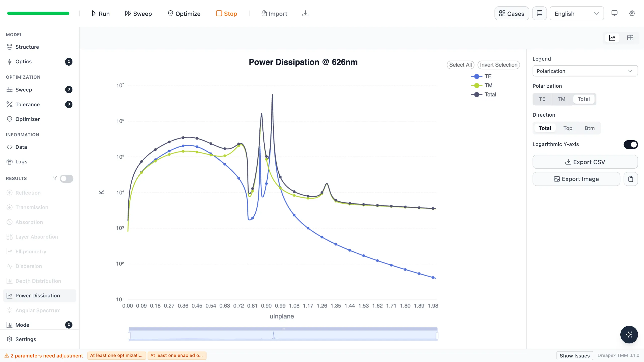Click the download icon in top toolbar
The image size is (644, 362).
305,14
